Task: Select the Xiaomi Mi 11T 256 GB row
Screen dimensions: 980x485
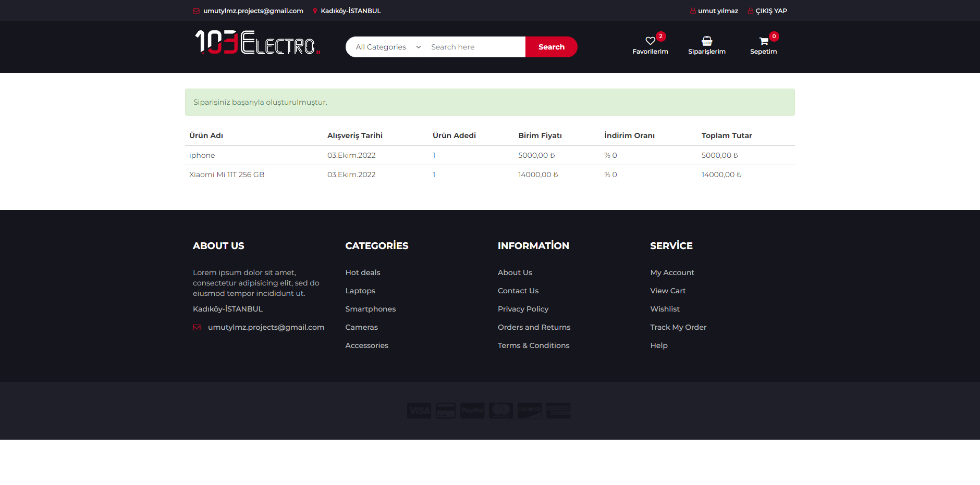Action: tap(227, 175)
